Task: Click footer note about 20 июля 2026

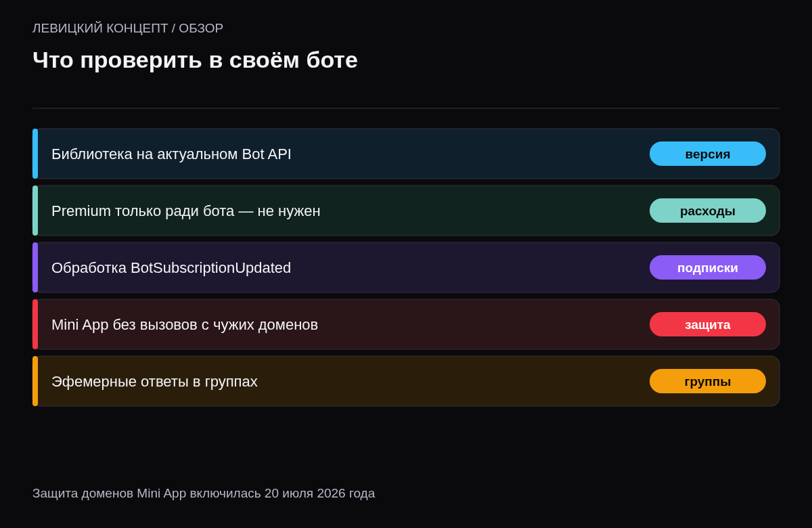Action: tap(204, 493)
